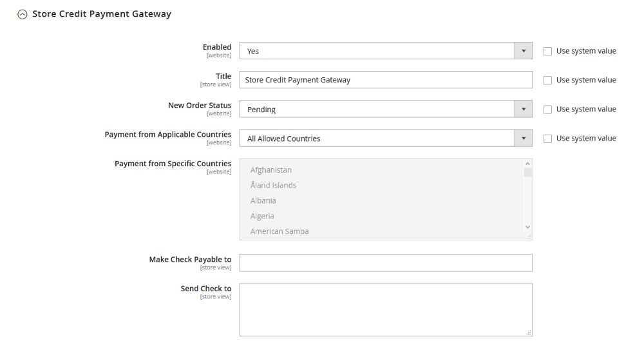Click the Send Check to text area

click(x=386, y=309)
